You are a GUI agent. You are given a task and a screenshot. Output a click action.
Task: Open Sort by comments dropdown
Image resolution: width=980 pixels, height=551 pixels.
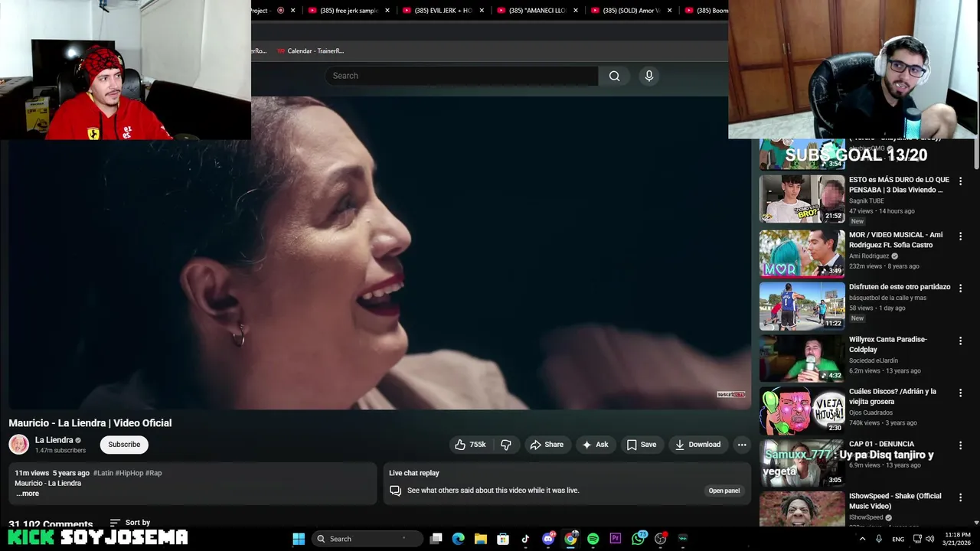point(129,523)
